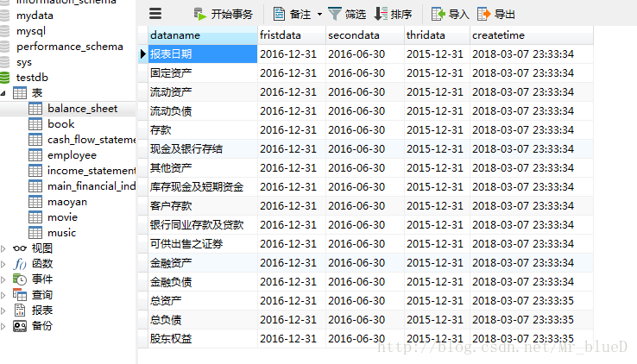
Task: Click the Sort (排序) toolbar button
Action: [393, 14]
